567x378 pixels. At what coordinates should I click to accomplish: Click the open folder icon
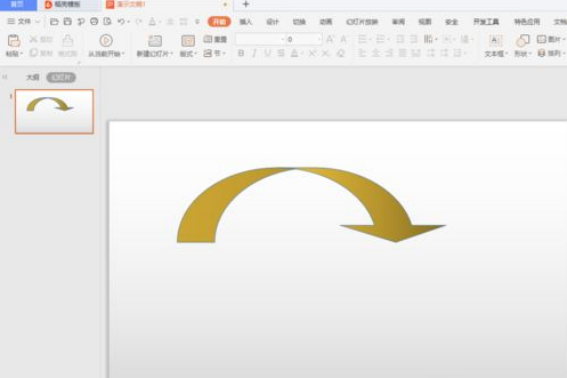point(54,22)
